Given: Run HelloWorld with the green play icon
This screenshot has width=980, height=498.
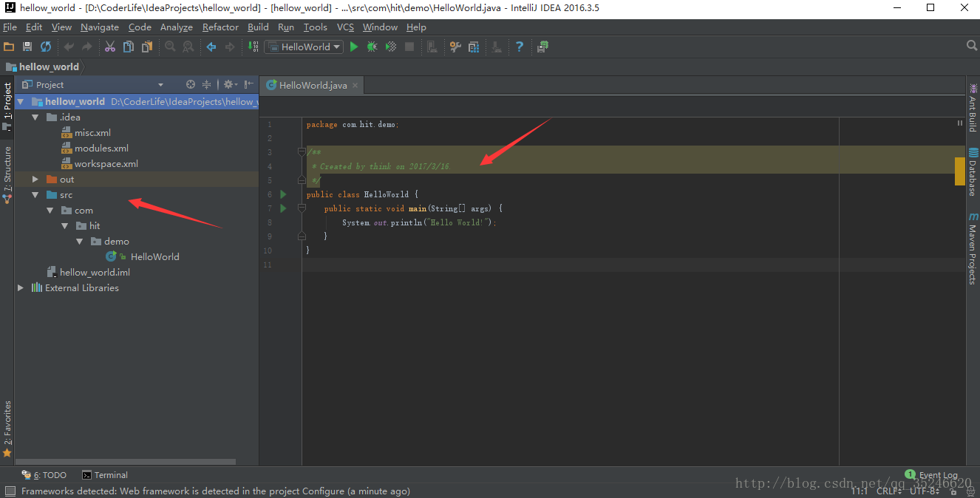Looking at the screenshot, I should [x=354, y=47].
